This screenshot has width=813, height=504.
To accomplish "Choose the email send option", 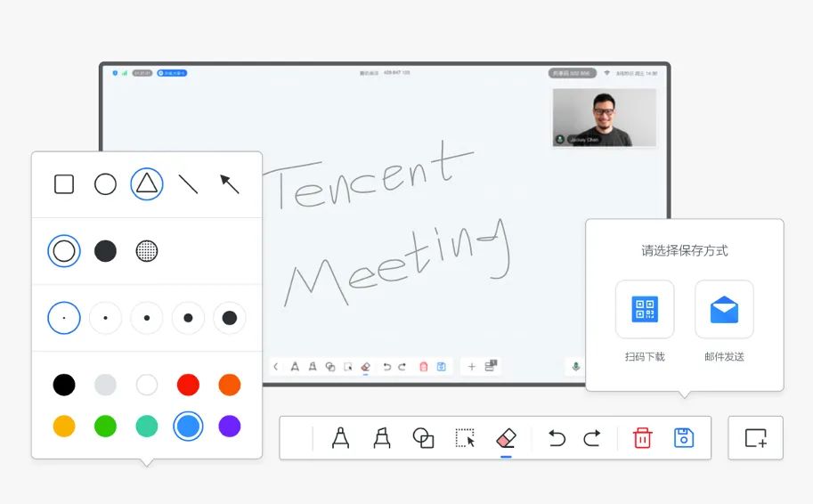I will (x=724, y=310).
